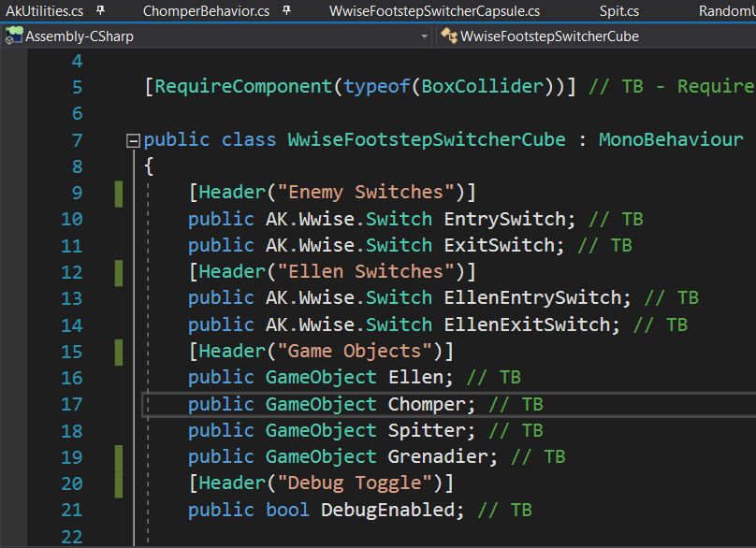Collapse the WwiseFootstepSwitcherCube class block

[133, 140]
